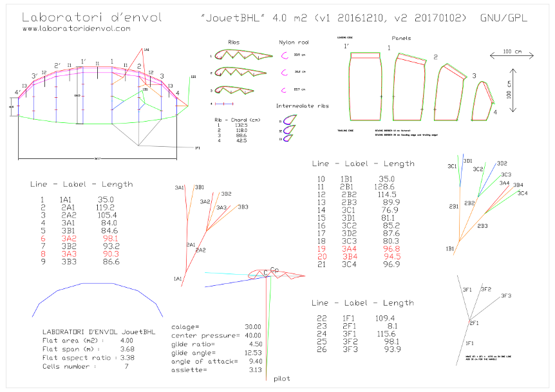Click the assiette value 3.13

(x=256, y=370)
